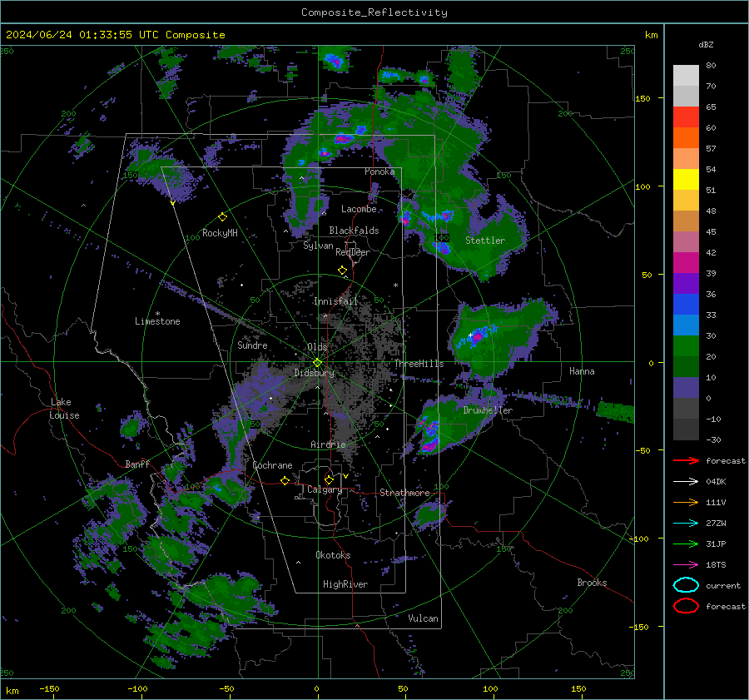Select the white 04DK arrow legend entry

[686, 481]
